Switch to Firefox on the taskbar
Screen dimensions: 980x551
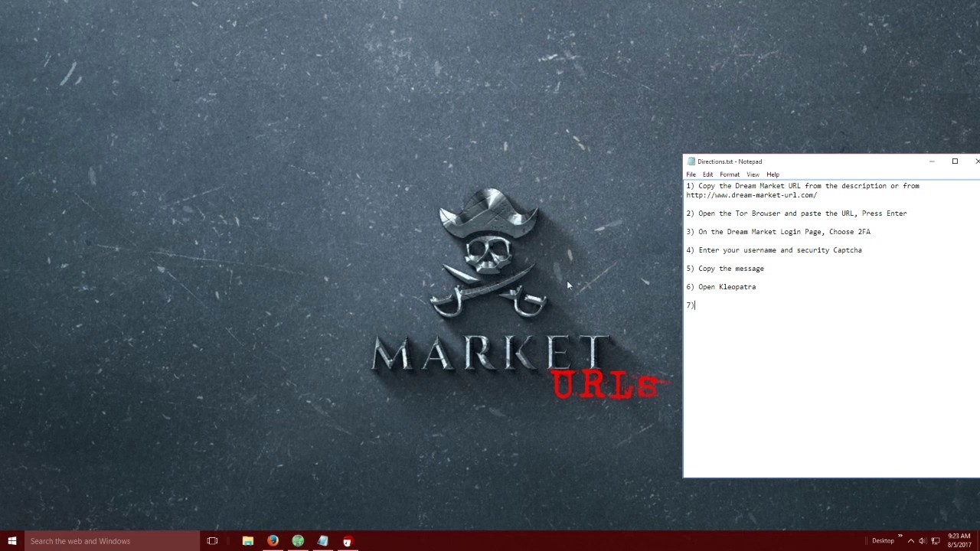tap(273, 541)
